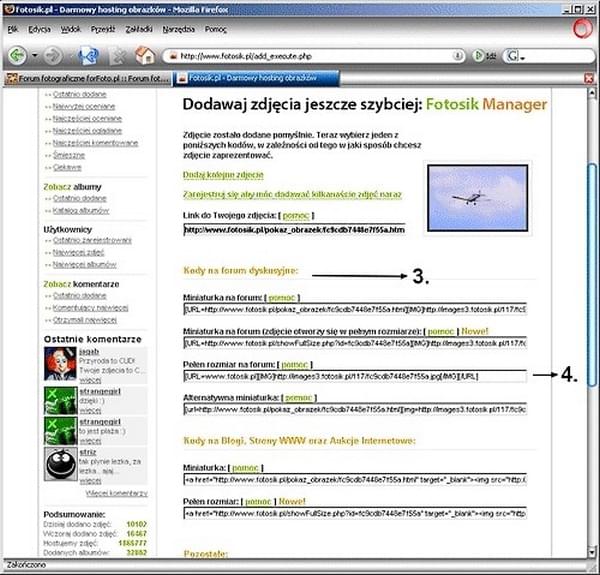This screenshot has height=575, width=600.
Task: Open the Otrzymali najwięcej link
Action: [85, 320]
